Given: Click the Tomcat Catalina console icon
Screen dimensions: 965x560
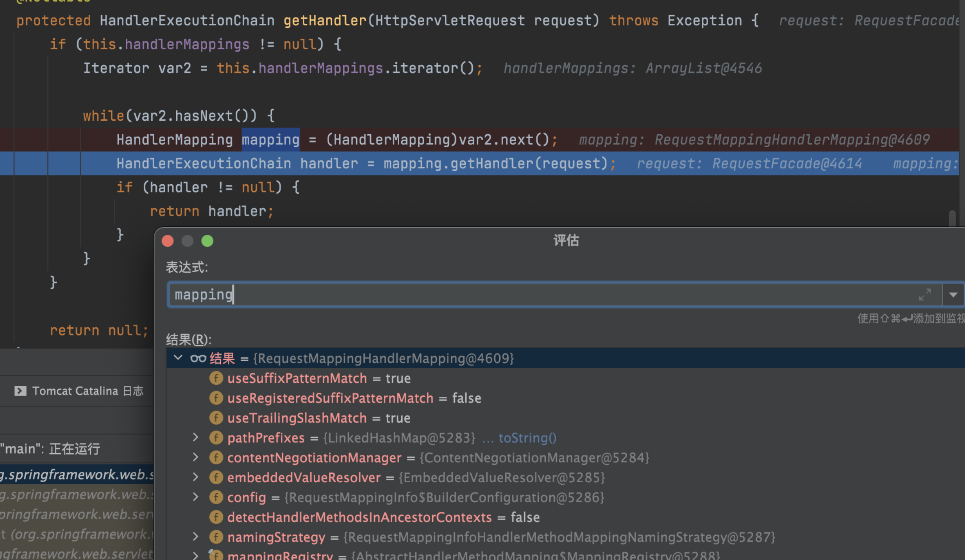Looking at the screenshot, I should pyautogui.click(x=20, y=391).
